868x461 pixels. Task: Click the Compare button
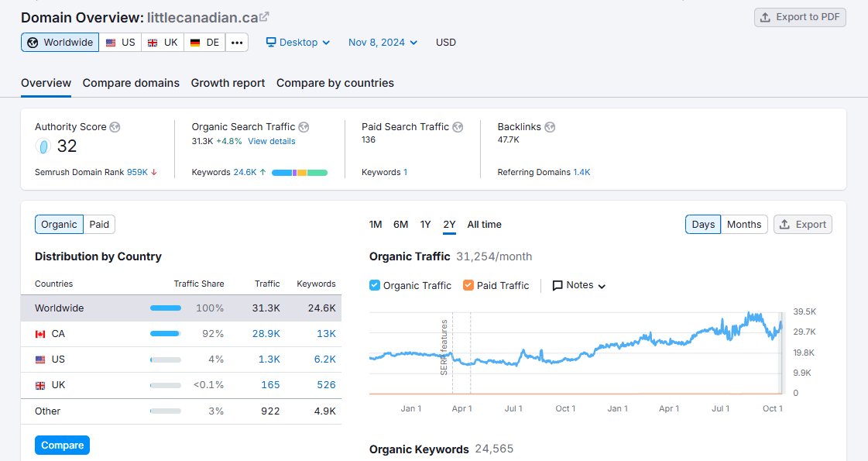[x=62, y=445]
